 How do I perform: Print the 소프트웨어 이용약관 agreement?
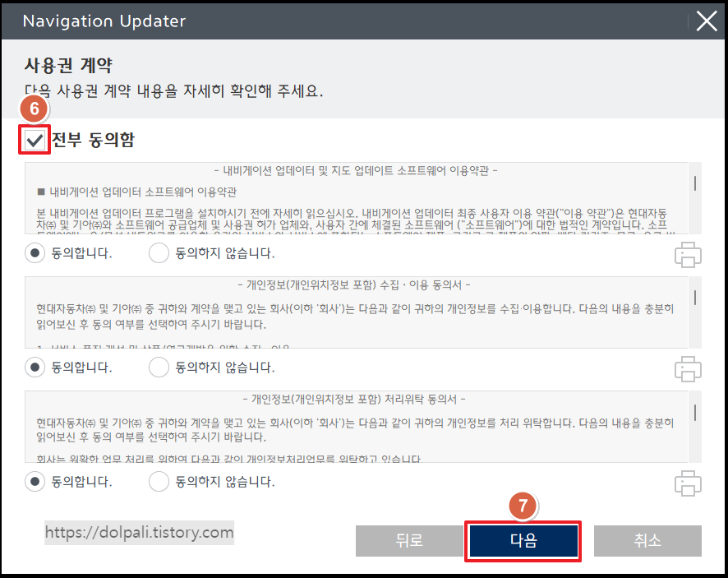coord(688,255)
